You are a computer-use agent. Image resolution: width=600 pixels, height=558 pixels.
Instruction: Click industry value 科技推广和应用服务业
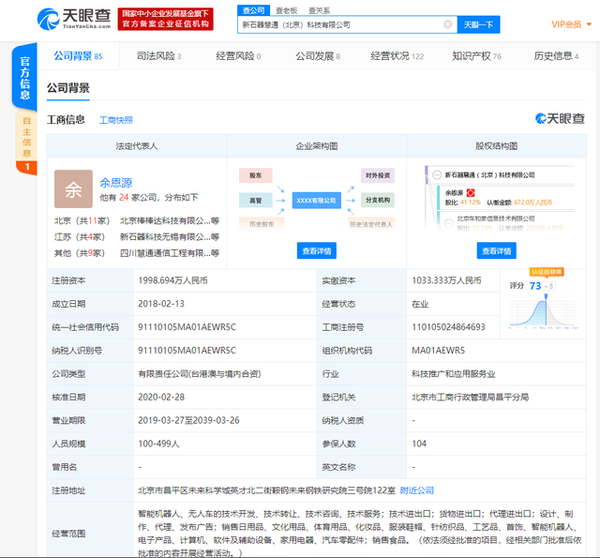pyautogui.click(x=453, y=374)
